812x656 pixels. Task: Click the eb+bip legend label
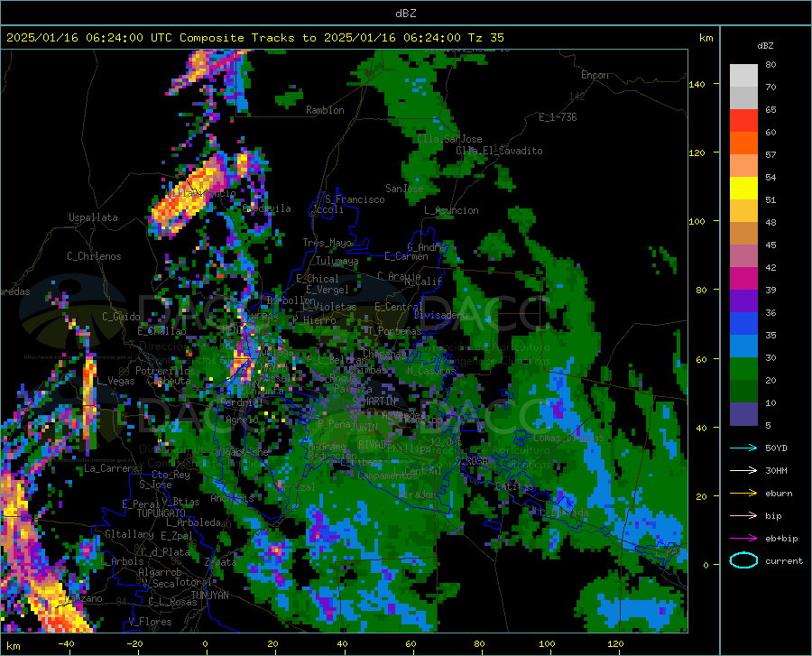pos(781,539)
